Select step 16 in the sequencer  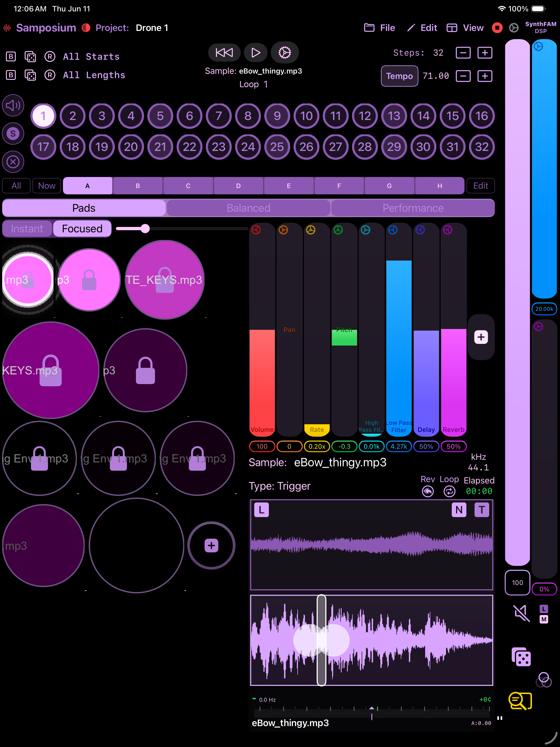pos(482,116)
